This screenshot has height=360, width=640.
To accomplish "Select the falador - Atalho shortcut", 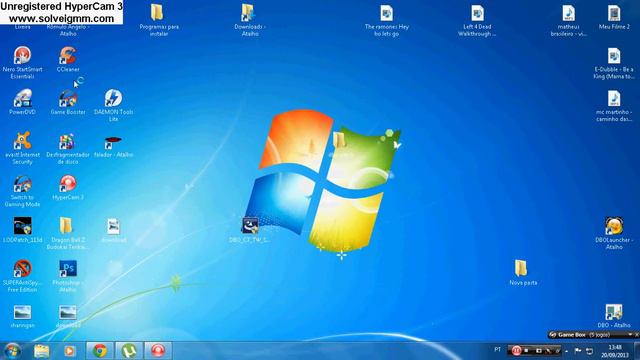I will pos(113,146).
